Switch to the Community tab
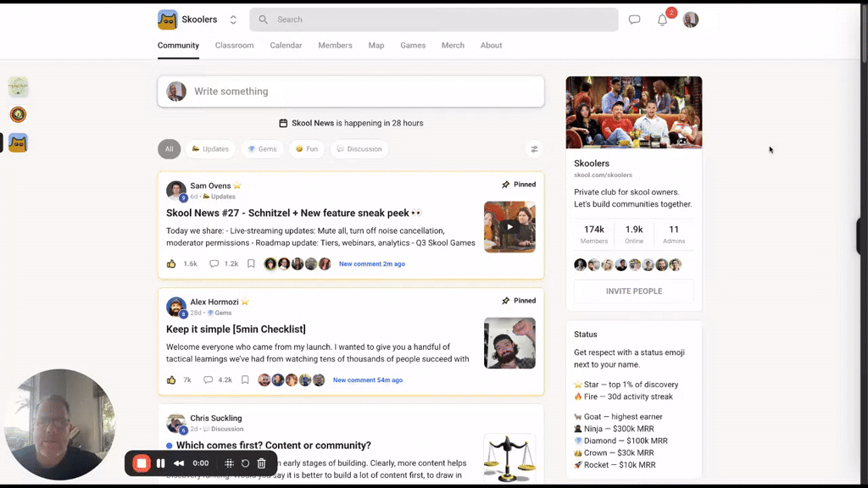 [x=178, y=46]
